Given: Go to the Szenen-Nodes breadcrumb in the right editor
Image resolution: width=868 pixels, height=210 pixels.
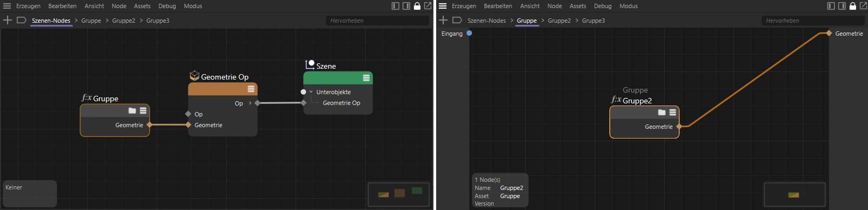Looking at the screenshot, I should click(x=487, y=21).
